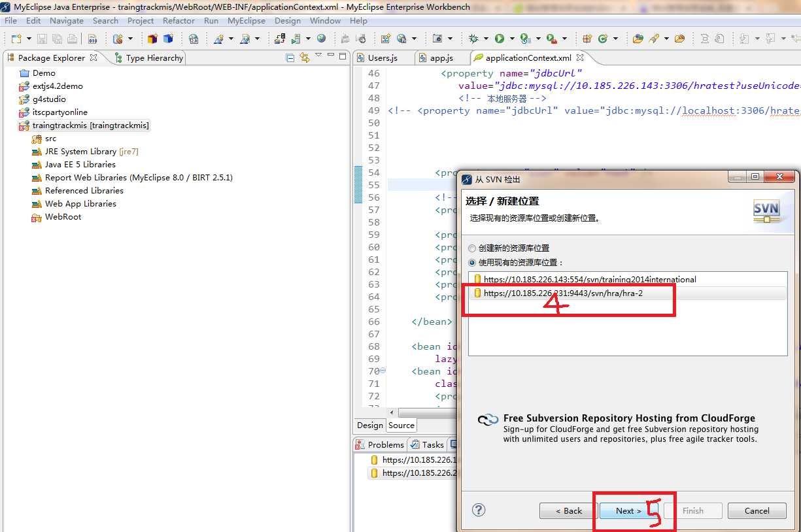Switch to the Design tab
The height and width of the screenshot is (532, 801).
coord(369,425)
